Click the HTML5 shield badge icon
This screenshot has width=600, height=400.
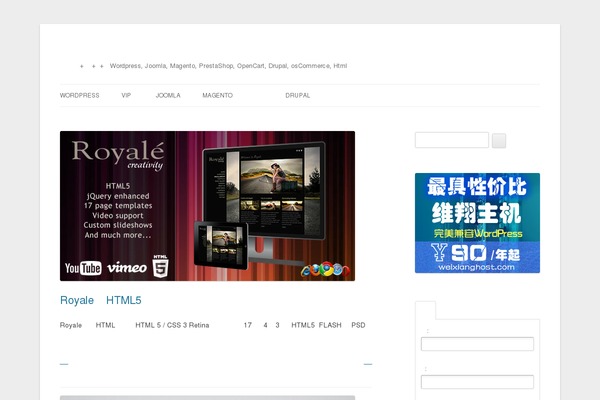160,265
